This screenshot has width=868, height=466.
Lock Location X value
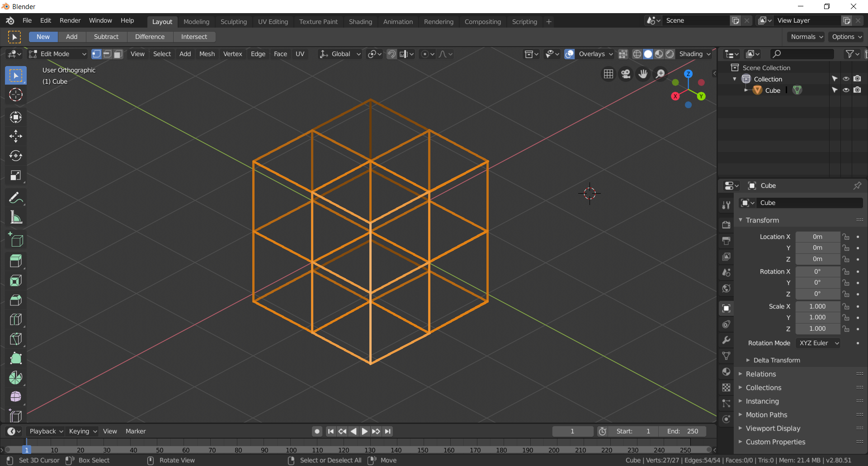coord(846,237)
